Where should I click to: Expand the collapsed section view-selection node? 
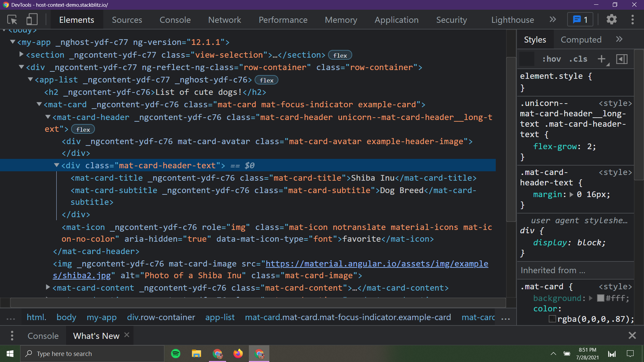(x=21, y=54)
